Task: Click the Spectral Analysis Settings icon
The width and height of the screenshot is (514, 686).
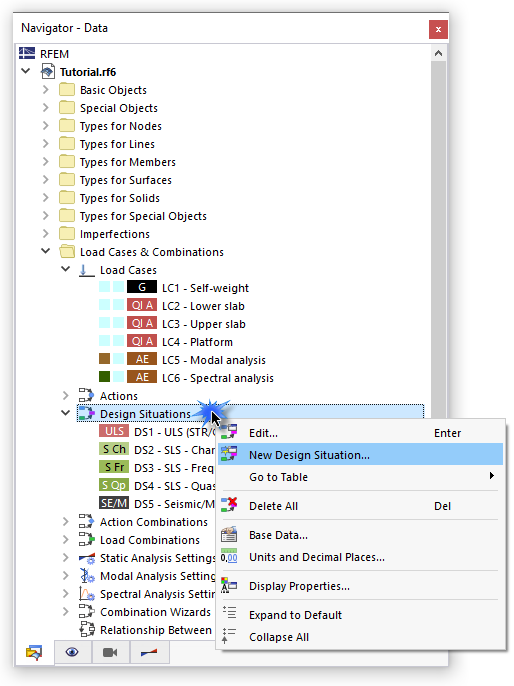Action: [x=86, y=594]
